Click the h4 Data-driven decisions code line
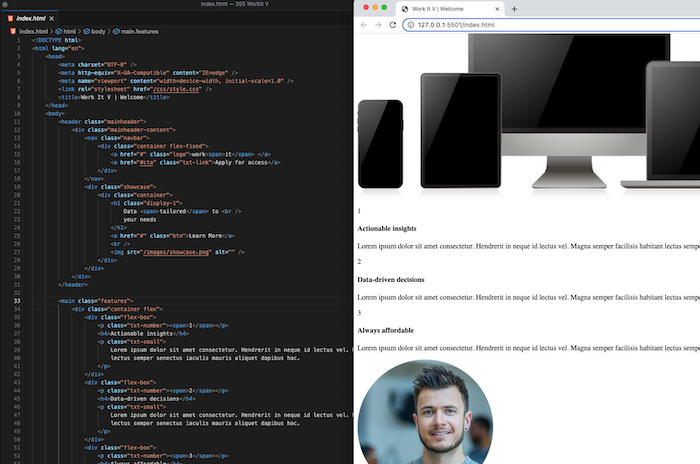Screen dimensions: 700x464 [x=146, y=399]
